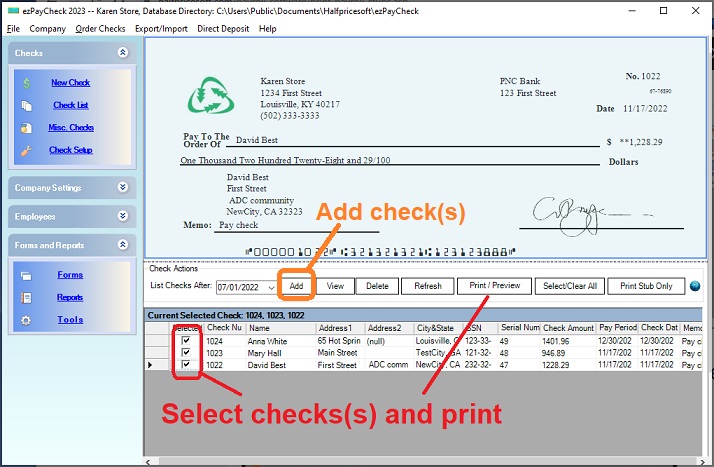
Task: Click the Reports icon in sidebar
Action: (27, 297)
